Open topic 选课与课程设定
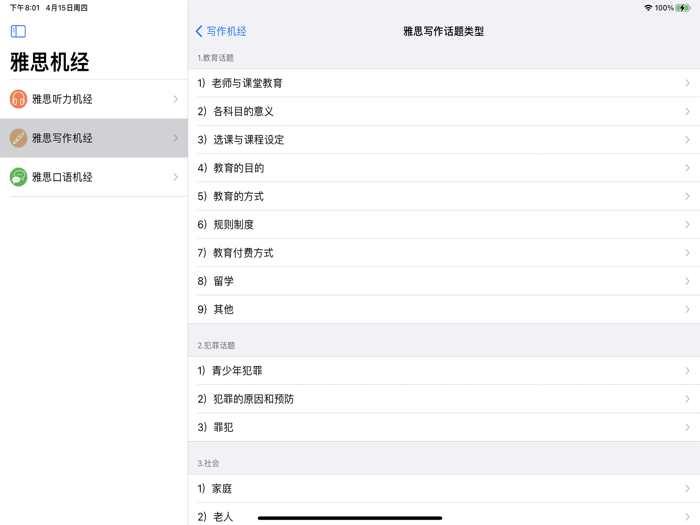The width and height of the screenshot is (700, 525). coord(444,140)
